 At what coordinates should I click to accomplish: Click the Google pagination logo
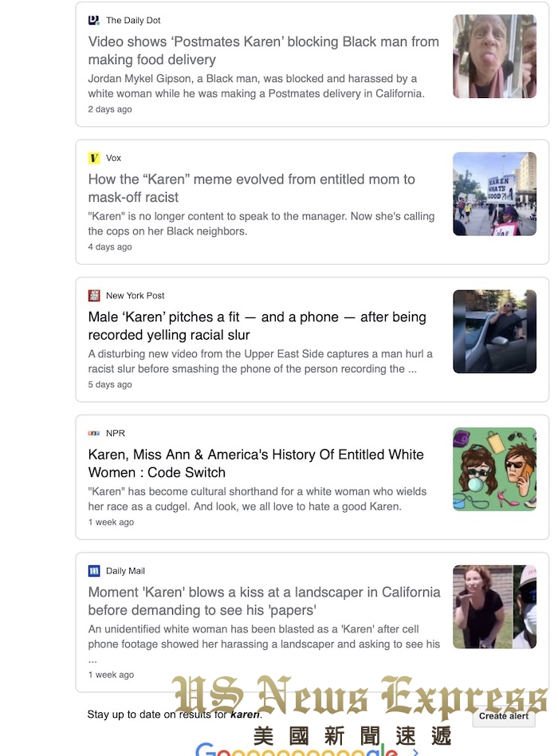tap(297, 751)
